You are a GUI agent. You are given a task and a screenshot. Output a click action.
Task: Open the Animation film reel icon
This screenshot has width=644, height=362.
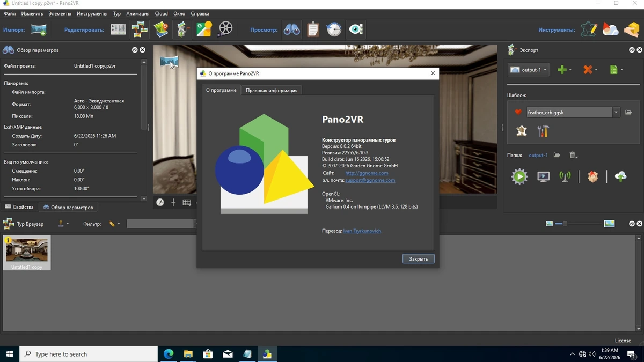(225, 29)
